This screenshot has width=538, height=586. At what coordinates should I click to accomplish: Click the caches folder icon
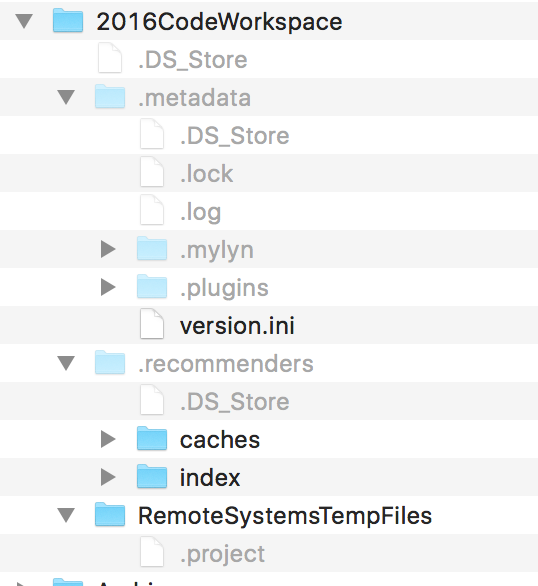click(x=152, y=438)
